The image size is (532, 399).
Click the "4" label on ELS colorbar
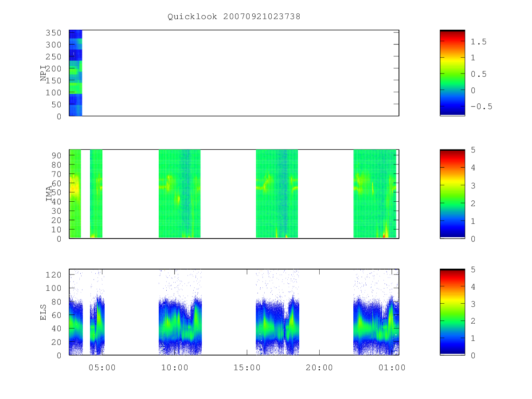pos(473,286)
